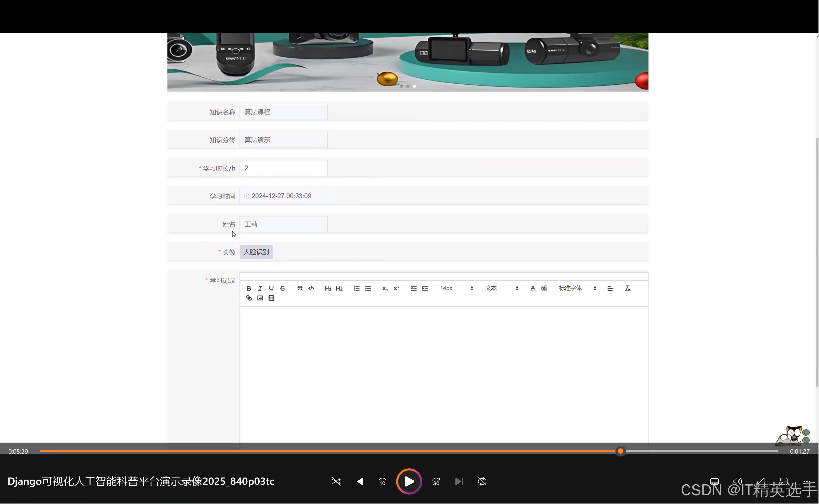
Task: Click the video title Django可视化人工智能科普平台
Action: tap(141, 482)
